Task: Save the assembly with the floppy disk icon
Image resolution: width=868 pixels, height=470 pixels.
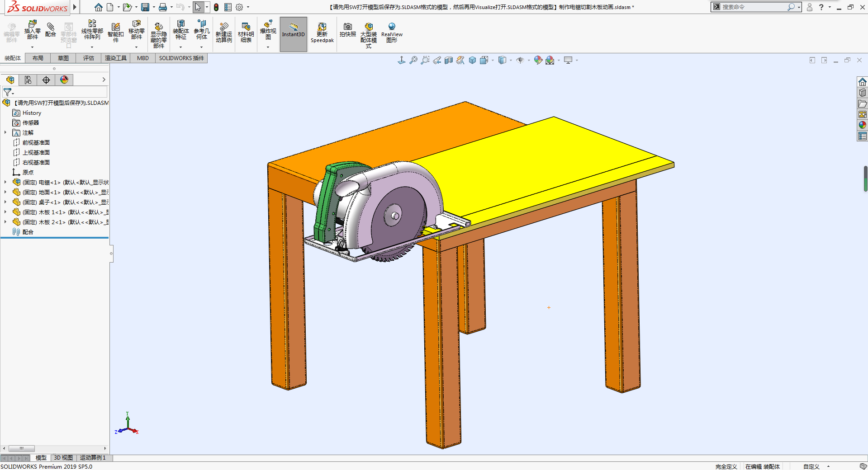Action: (145, 7)
